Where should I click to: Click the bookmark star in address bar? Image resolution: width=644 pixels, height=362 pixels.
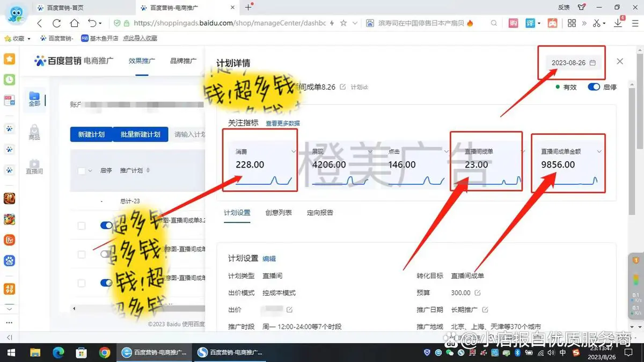click(343, 23)
